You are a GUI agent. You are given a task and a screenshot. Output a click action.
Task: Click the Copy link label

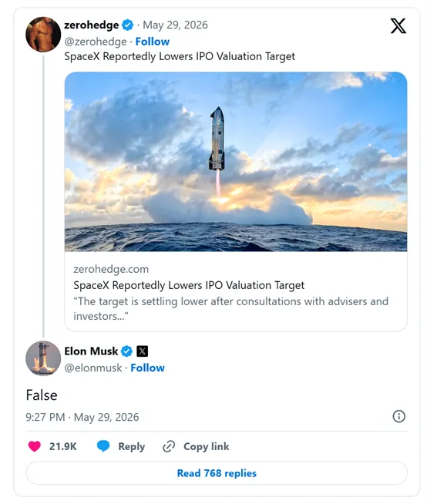[x=207, y=446]
